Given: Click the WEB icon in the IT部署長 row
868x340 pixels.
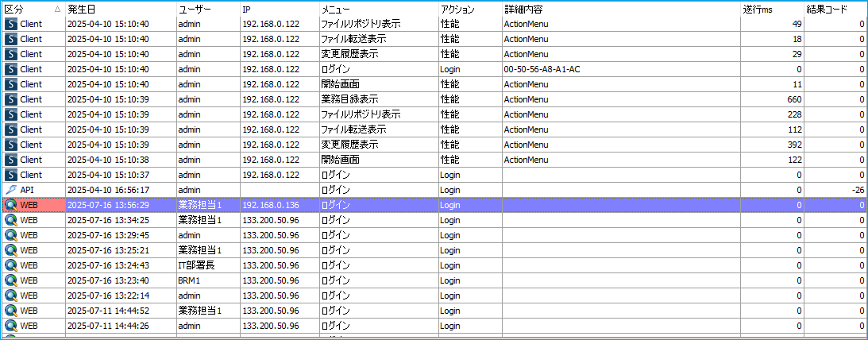Looking at the screenshot, I should [x=10, y=265].
